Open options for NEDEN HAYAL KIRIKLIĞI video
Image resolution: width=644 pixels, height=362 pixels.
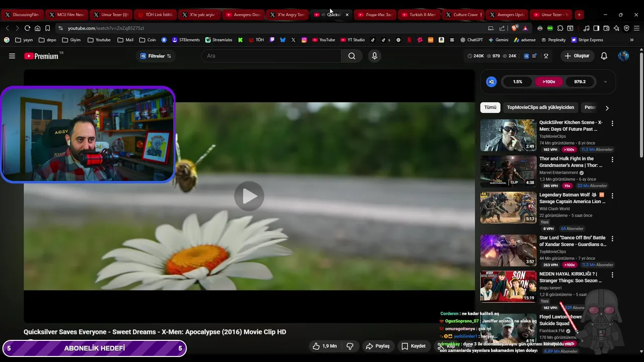coord(612,275)
